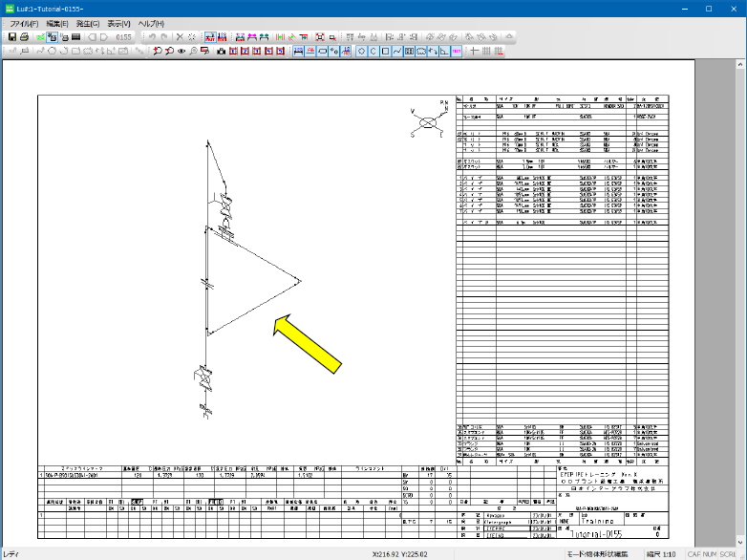Open the ファイル(F) menu
Viewport: 747px width, 560px height.
24,23
